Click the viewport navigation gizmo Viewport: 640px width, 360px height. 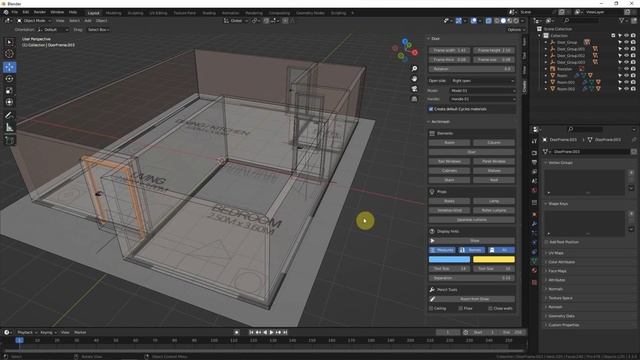(405, 51)
